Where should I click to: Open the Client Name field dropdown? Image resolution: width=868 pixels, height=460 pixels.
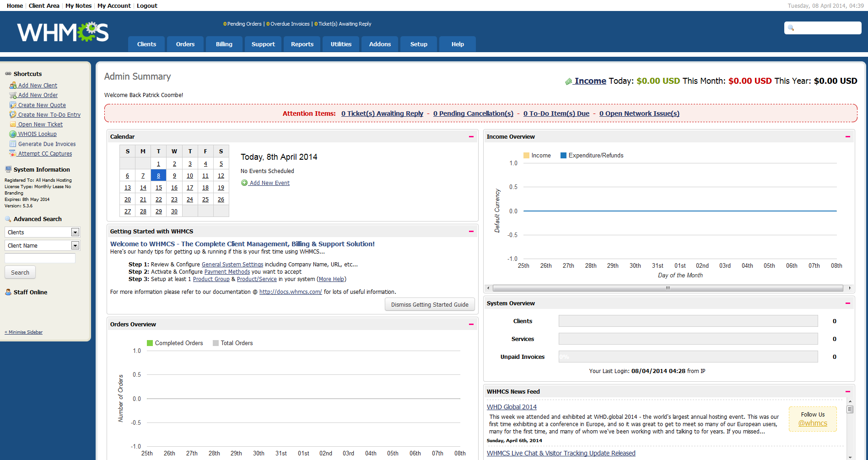tap(42, 245)
